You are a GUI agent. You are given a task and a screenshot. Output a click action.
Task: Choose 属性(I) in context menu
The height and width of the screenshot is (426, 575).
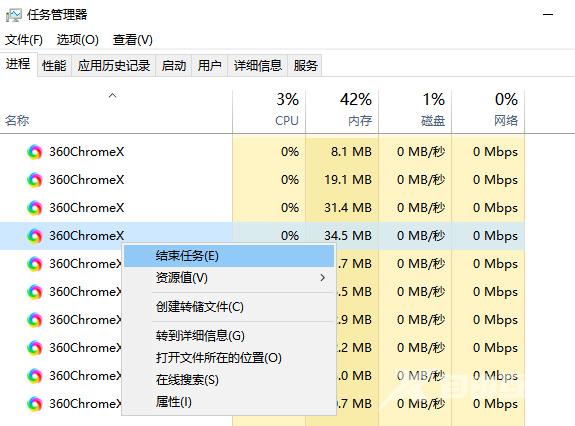coord(229,402)
